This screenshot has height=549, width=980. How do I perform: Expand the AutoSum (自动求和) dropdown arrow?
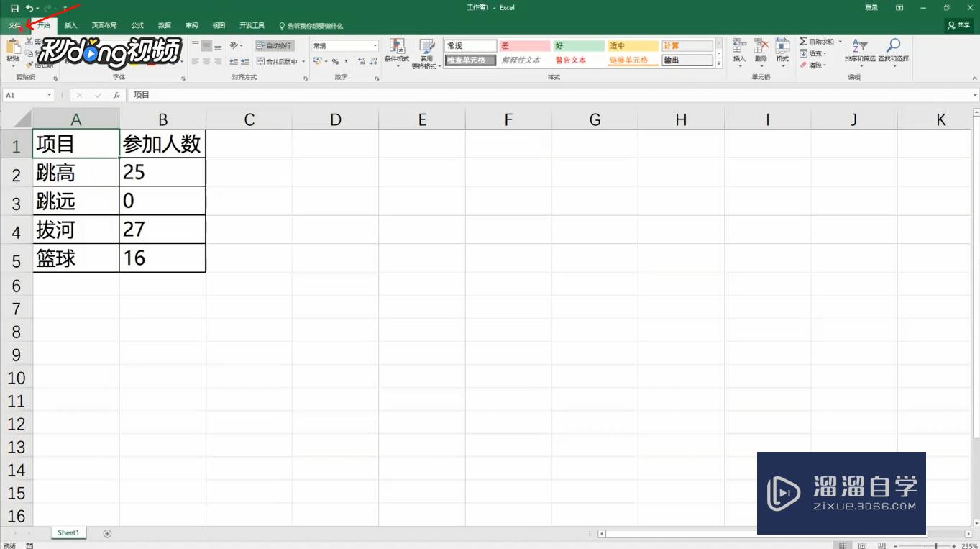click(838, 42)
